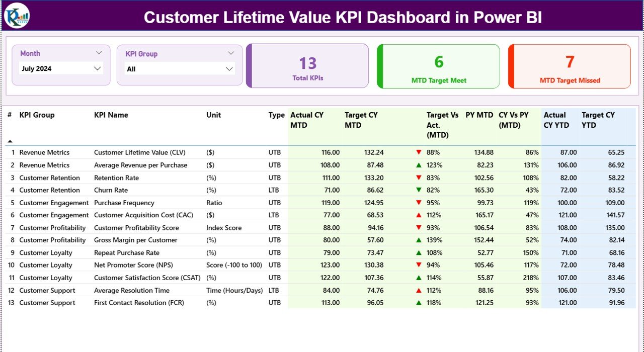
Task: Click the company logo in the top-left corner
Action: point(16,16)
